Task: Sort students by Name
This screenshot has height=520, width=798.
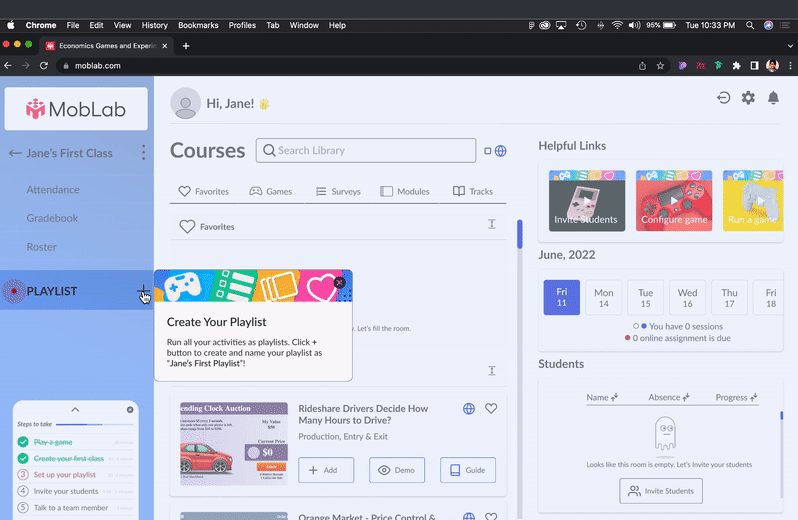Action: [602, 397]
